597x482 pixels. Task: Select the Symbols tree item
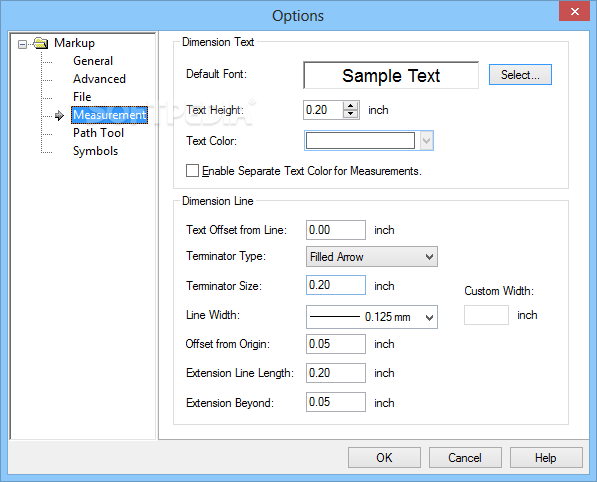(x=95, y=151)
